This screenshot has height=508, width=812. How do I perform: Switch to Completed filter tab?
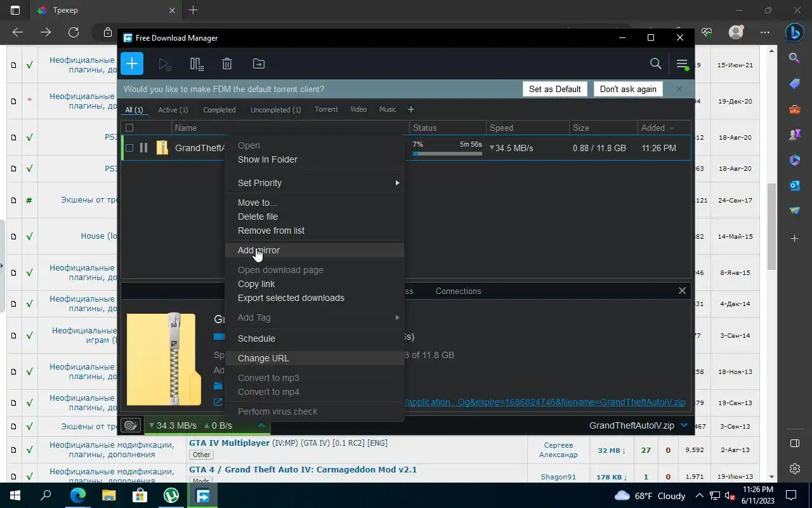219,110
